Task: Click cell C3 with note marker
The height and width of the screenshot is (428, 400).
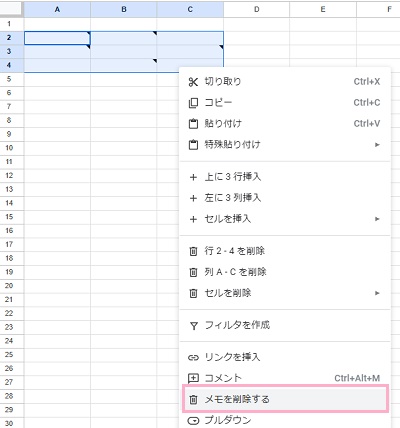Action: tap(190, 52)
